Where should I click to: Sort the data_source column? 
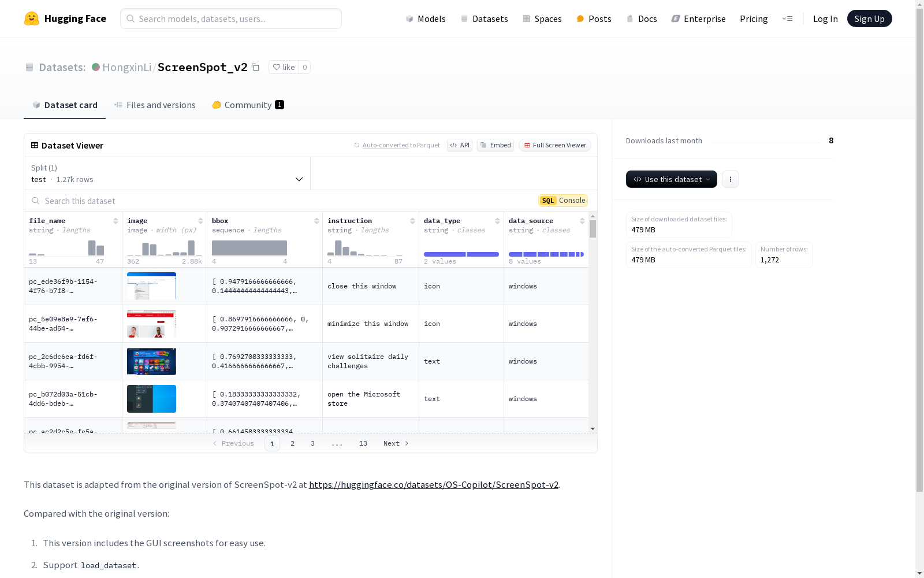point(582,221)
